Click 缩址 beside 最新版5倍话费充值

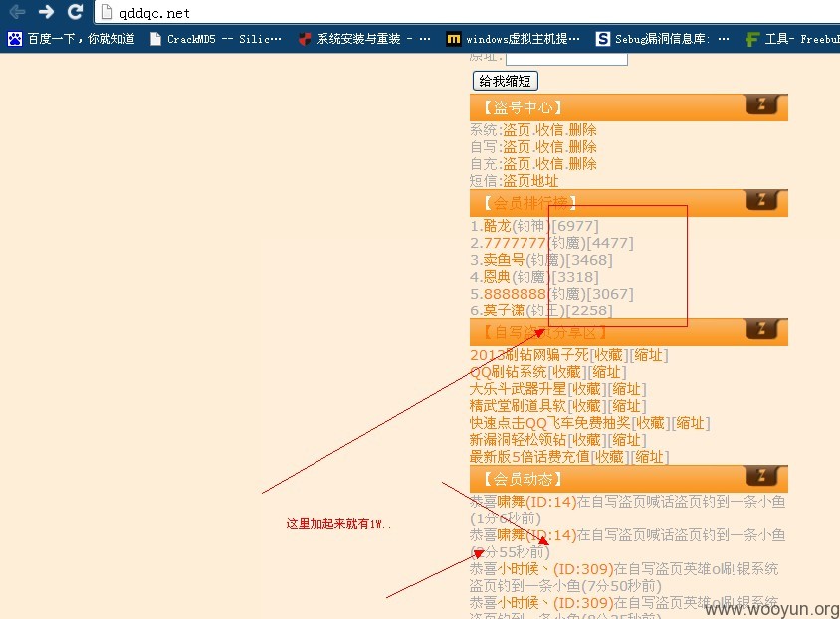(649, 457)
